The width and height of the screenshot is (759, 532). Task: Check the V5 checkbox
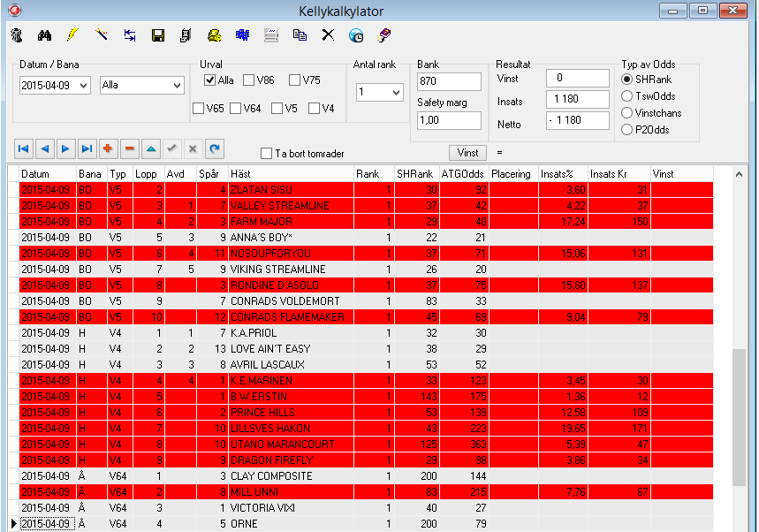[x=277, y=109]
